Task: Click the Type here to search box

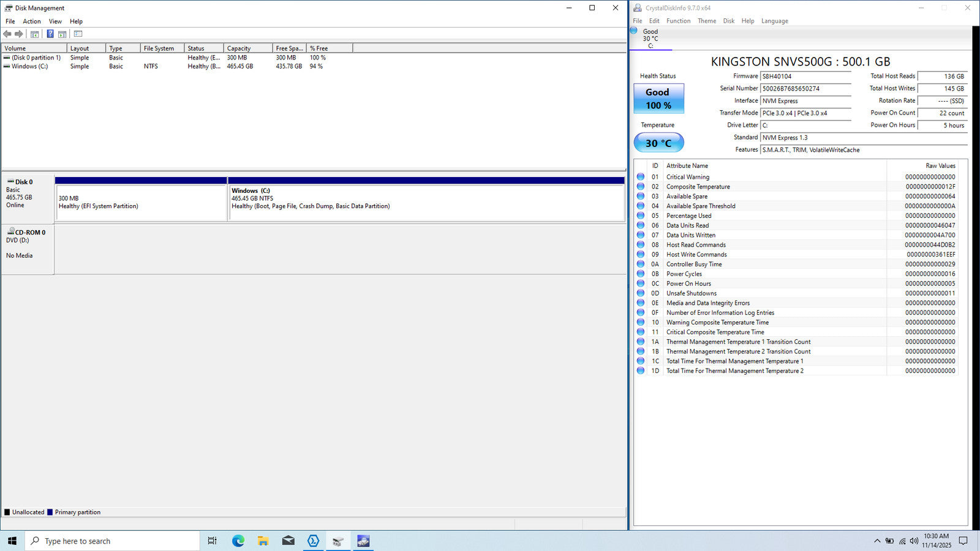Action: (x=113, y=541)
